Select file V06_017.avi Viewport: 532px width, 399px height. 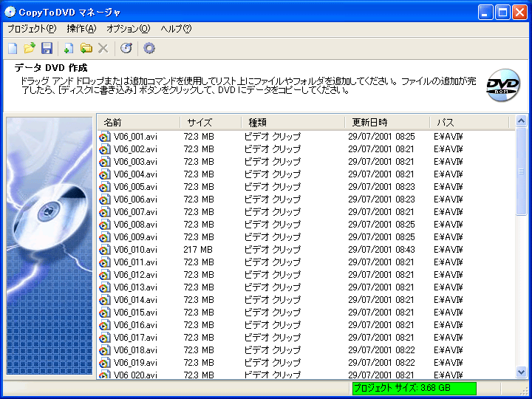point(135,337)
